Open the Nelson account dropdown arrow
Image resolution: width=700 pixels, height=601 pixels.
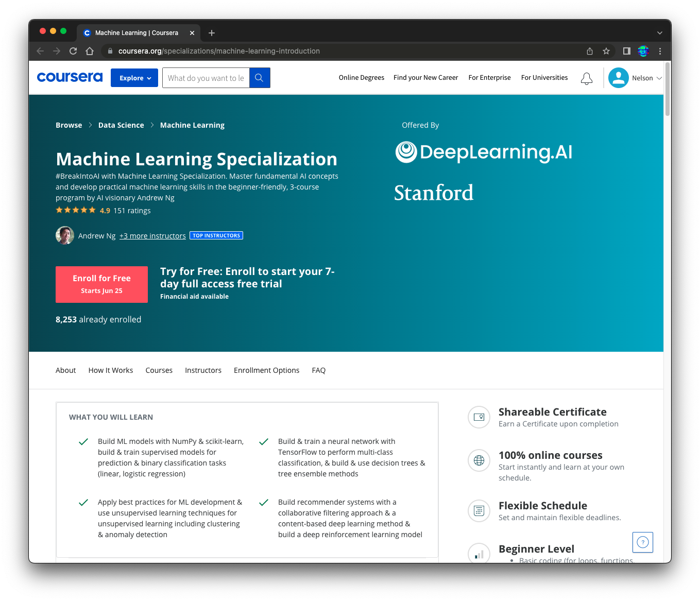pyautogui.click(x=659, y=78)
